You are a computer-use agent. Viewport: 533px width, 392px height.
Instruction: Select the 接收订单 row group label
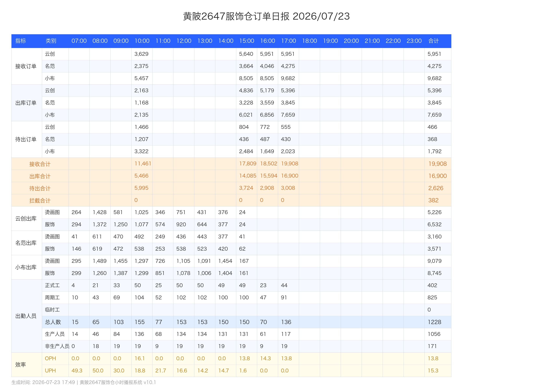(x=26, y=66)
